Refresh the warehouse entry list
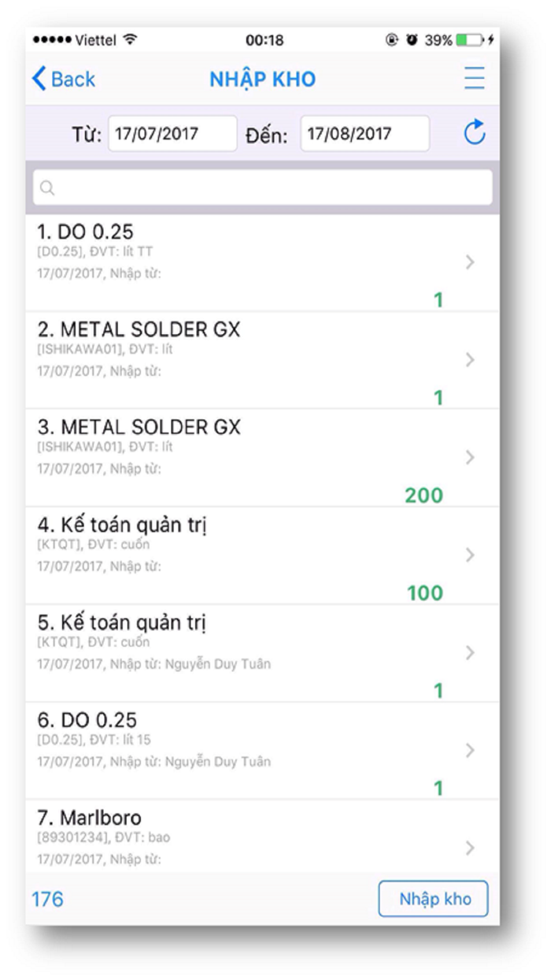Screen dimensions: 551x980 tap(472, 134)
